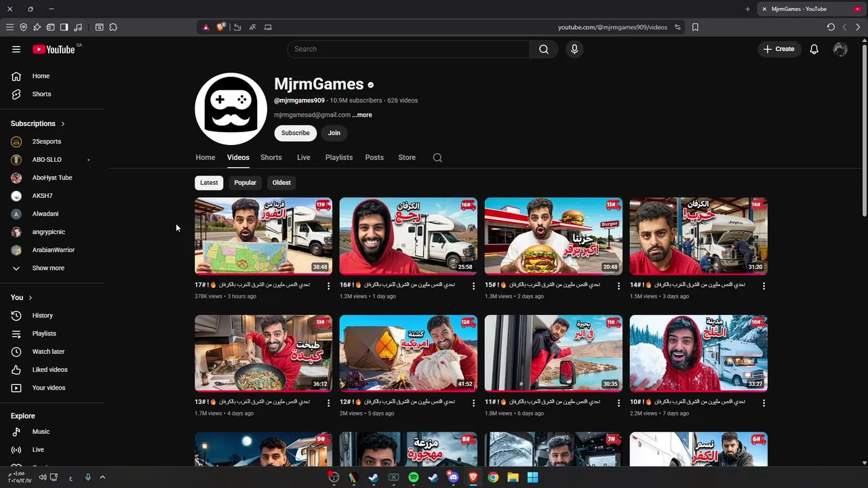Open options menu for video #14
This screenshot has width=868, height=488.
[x=764, y=286]
